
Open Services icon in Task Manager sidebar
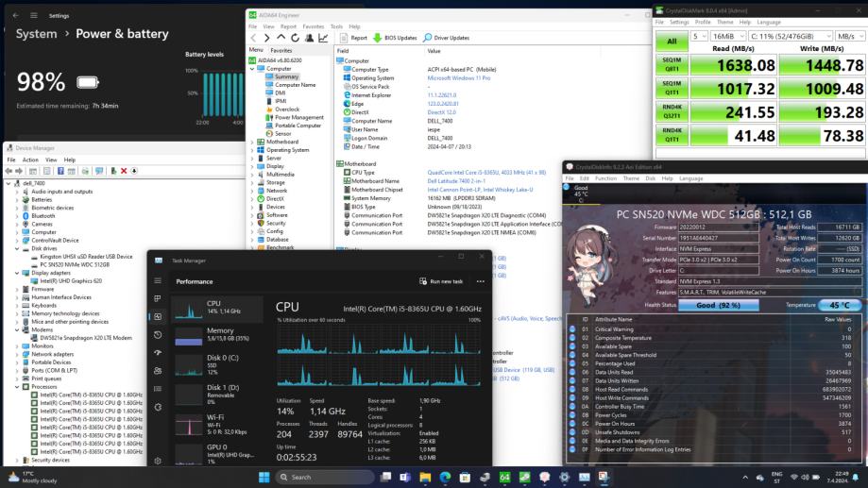158,407
